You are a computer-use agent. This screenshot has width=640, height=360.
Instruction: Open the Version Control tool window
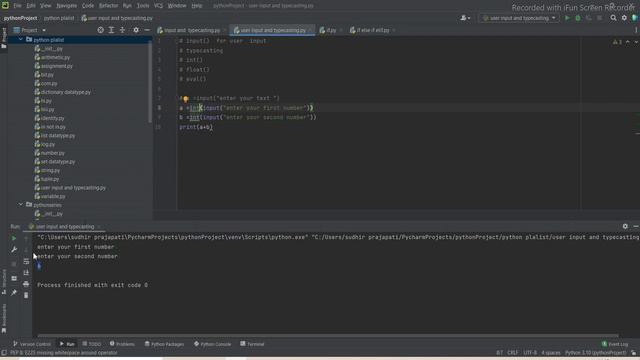coord(32,344)
